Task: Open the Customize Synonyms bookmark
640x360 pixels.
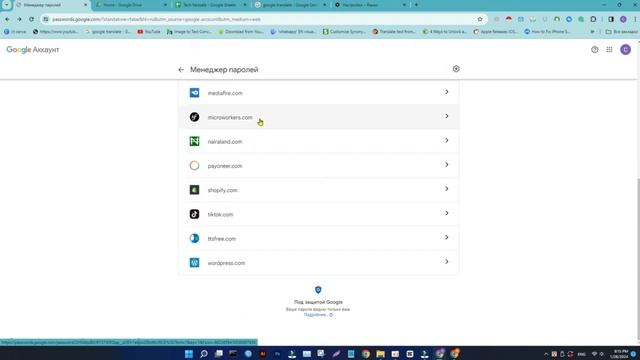Action: 344,31
